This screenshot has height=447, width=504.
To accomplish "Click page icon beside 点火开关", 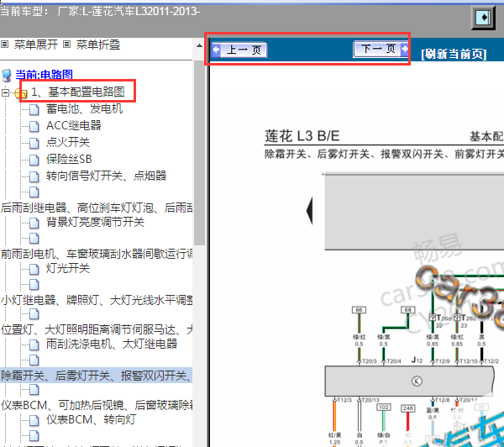I will point(34,143).
